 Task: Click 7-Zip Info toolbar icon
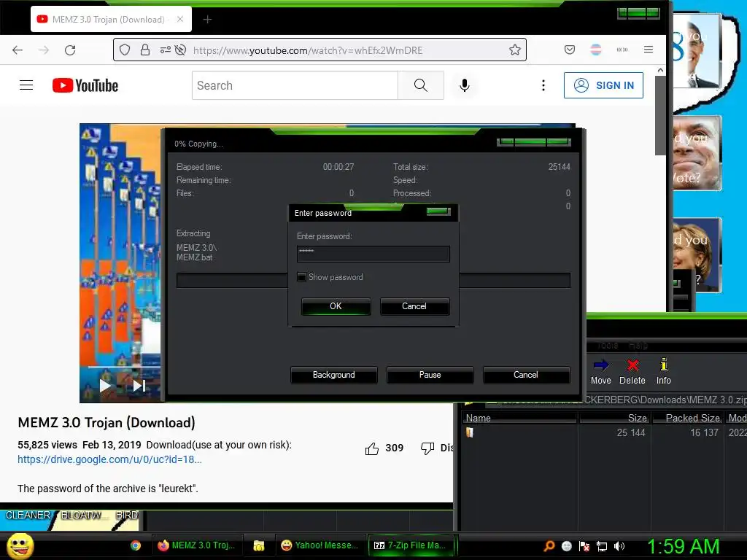pyautogui.click(x=664, y=371)
